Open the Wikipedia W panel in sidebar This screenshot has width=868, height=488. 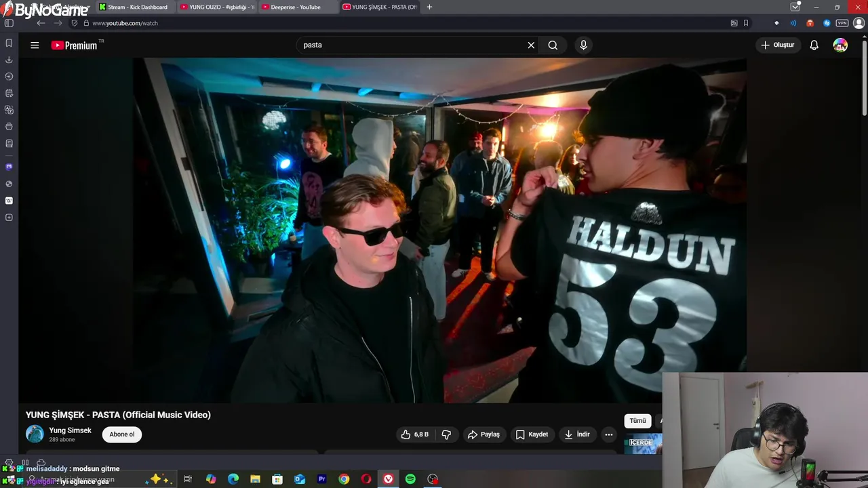[x=9, y=201]
